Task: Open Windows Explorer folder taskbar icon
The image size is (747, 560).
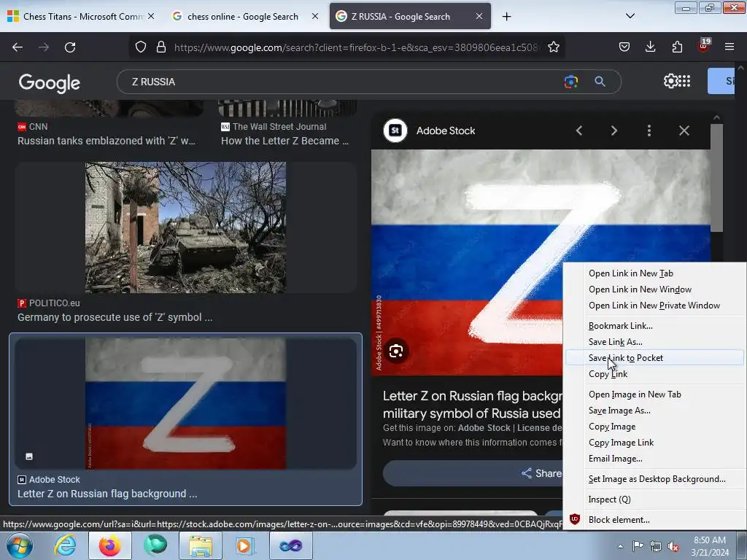Action: [x=201, y=545]
